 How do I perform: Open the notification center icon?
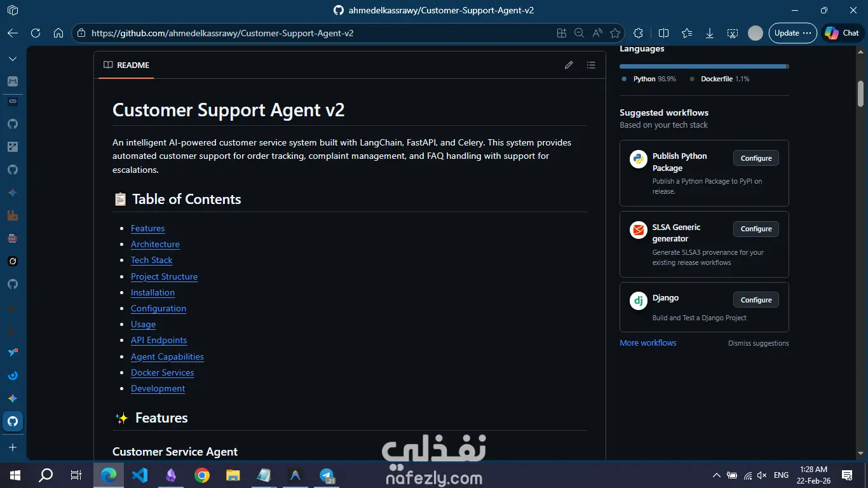(847, 475)
